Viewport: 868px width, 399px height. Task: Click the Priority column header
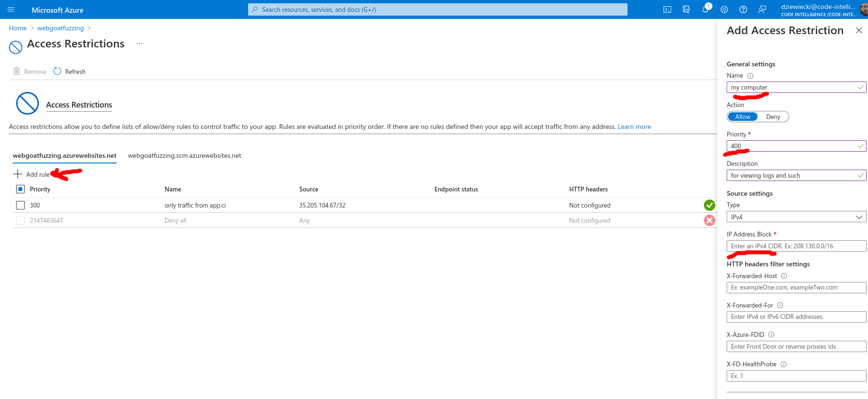40,189
